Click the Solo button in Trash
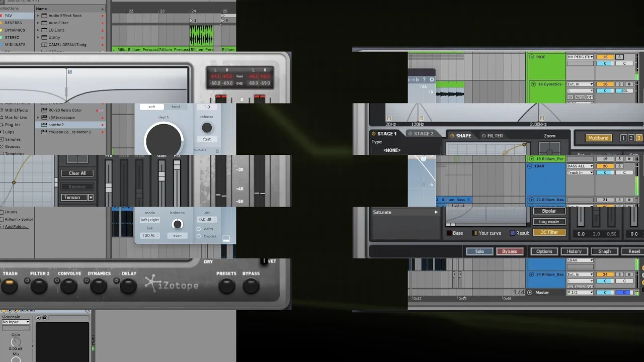This screenshot has height=362, width=644. pyautogui.click(x=479, y=251)
